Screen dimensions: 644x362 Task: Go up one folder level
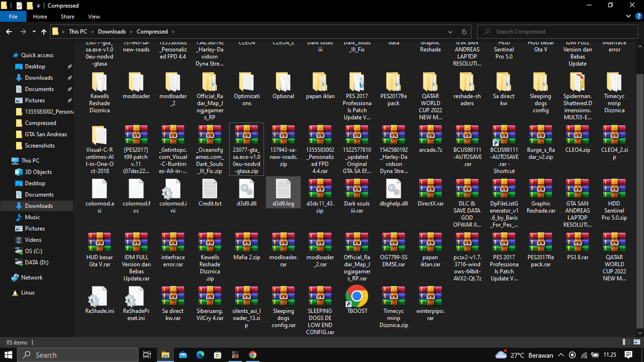coord(44,32)
